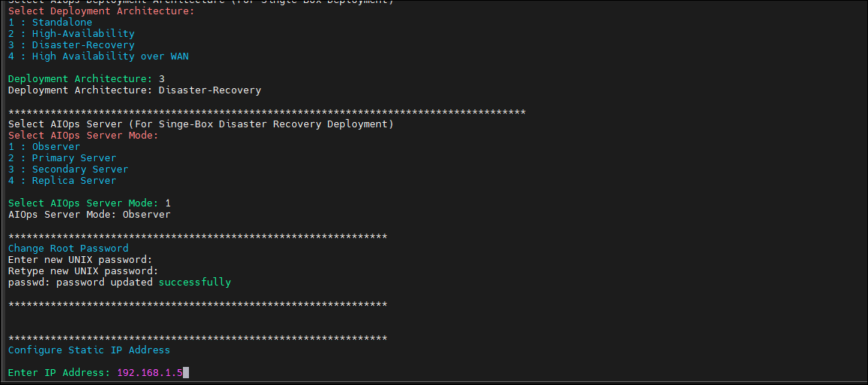Click the 'Retype new UNIX password:' line
This screenshot has height=385, width=868.
click(x=84, y=271)
